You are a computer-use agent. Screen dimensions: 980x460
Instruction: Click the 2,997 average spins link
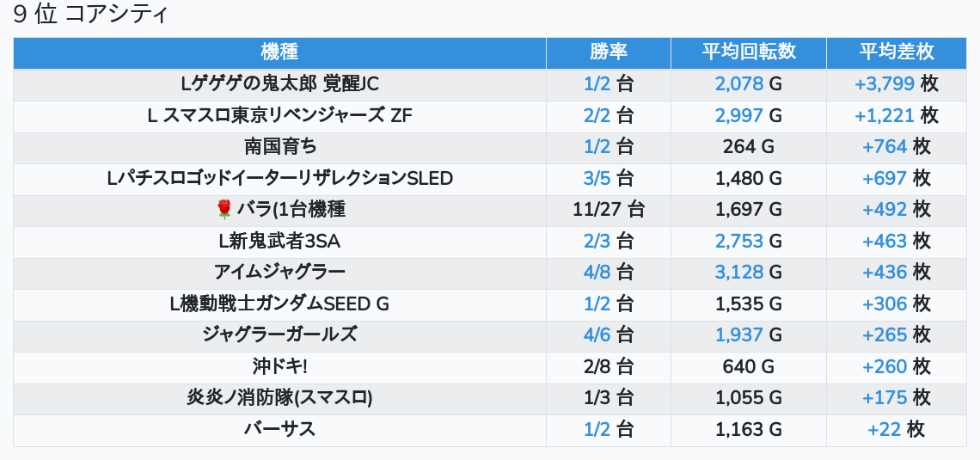[739, 115]
